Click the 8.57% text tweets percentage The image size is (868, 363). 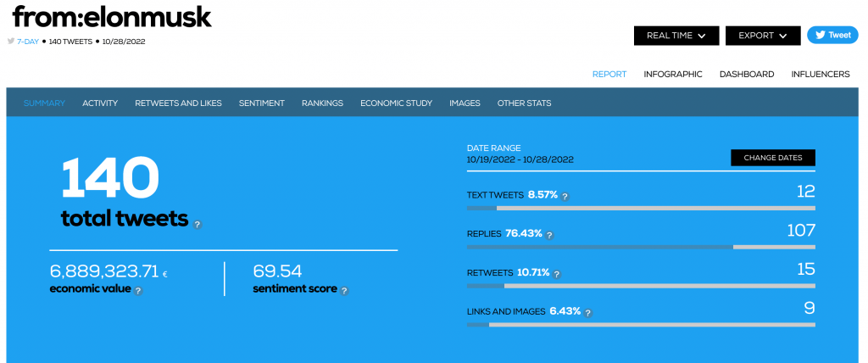(x=542, y=195)
